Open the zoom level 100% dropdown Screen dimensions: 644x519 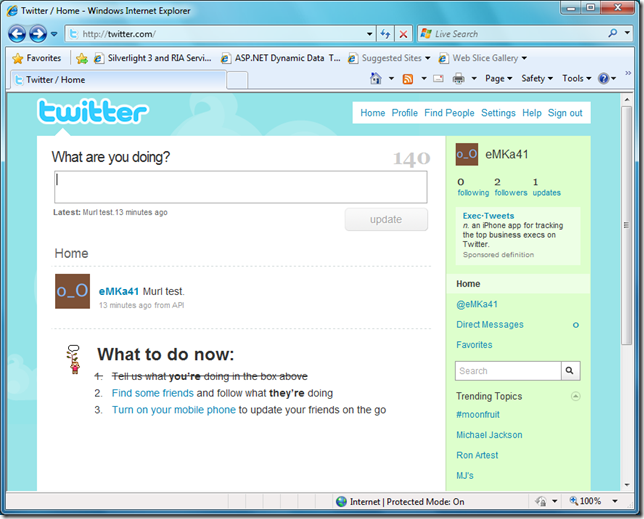[614, 501]
